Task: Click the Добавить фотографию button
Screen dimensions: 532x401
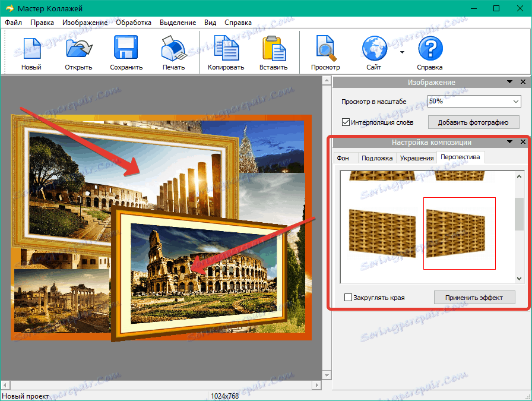Action: point(473,122)
